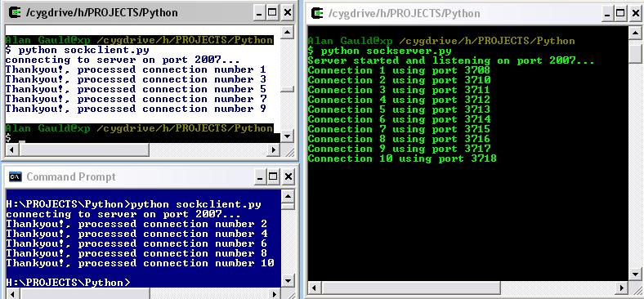Click 'connecting to server' line in Command Prompt
This screenshot has height=299, width=644.
tap(123, 214)
